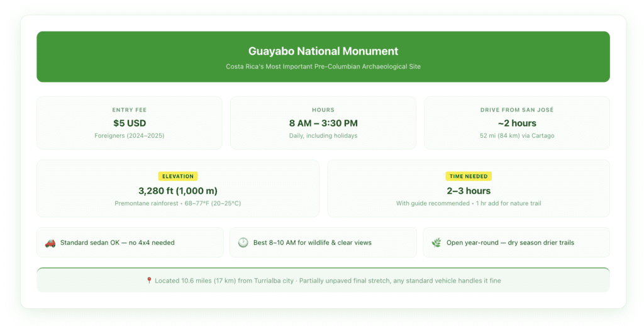Click the DRIVE FROM SAN JOSÉ label
The image size is (644, 326).
[517, 110]
